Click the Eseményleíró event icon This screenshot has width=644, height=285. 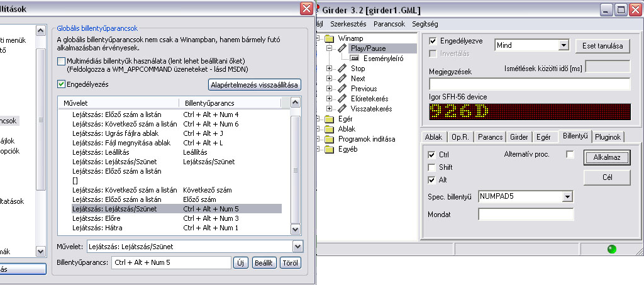point(355,59)
